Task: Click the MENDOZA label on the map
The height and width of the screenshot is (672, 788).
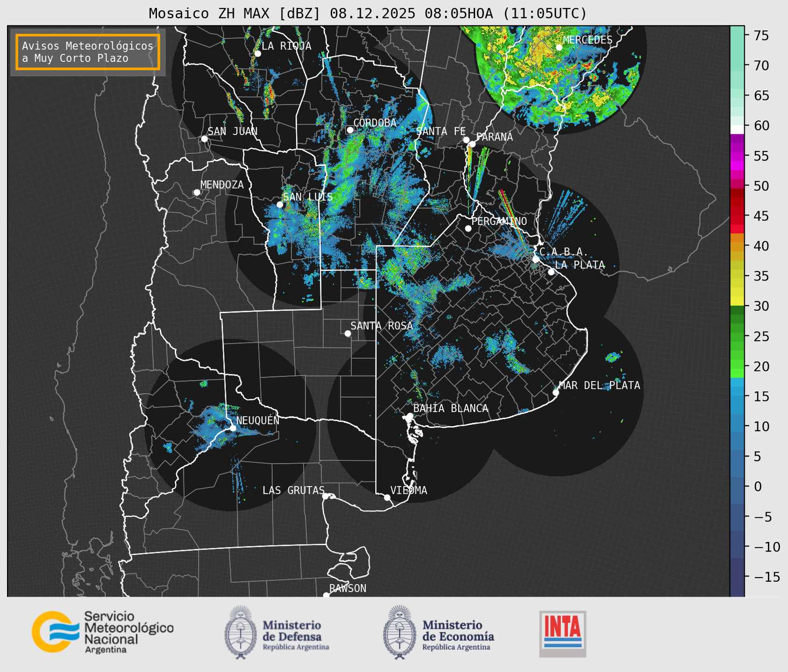Action: [x=222, y=185]
